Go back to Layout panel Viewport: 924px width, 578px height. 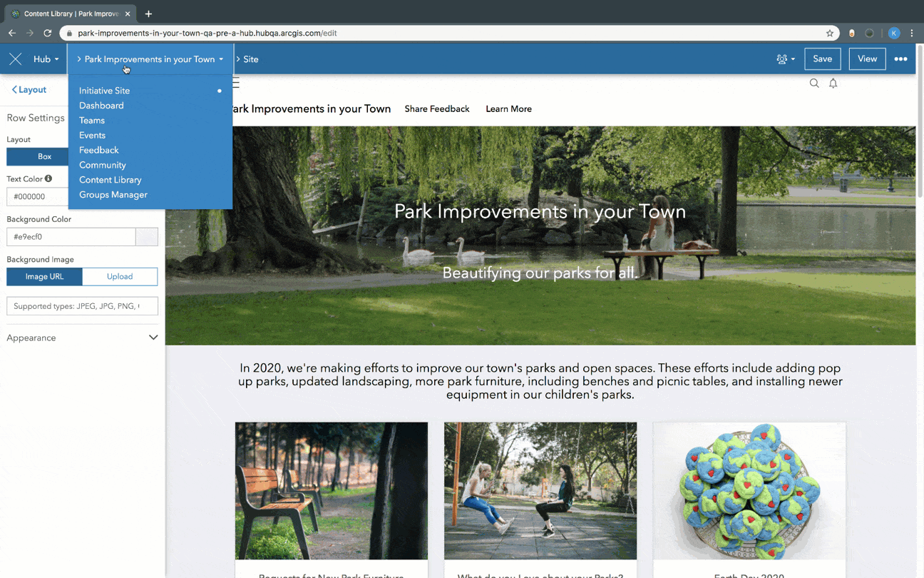pyautogui.click(x=29, y=90)
